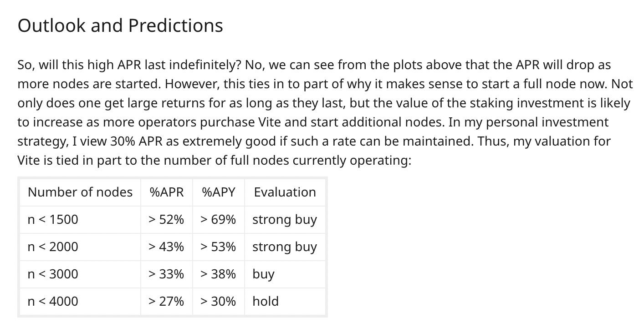Image resolution: width=644 pixels, height=333 pixels.
Task: Click the Number of nodes column header
Action: (x=80, y=192)
